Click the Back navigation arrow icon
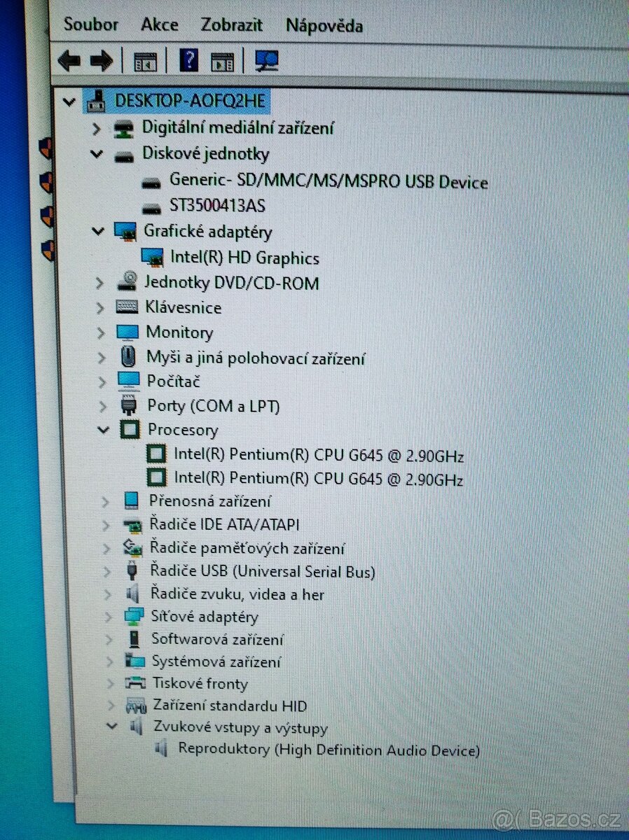629x840 pixels. (x=68, y=61)
